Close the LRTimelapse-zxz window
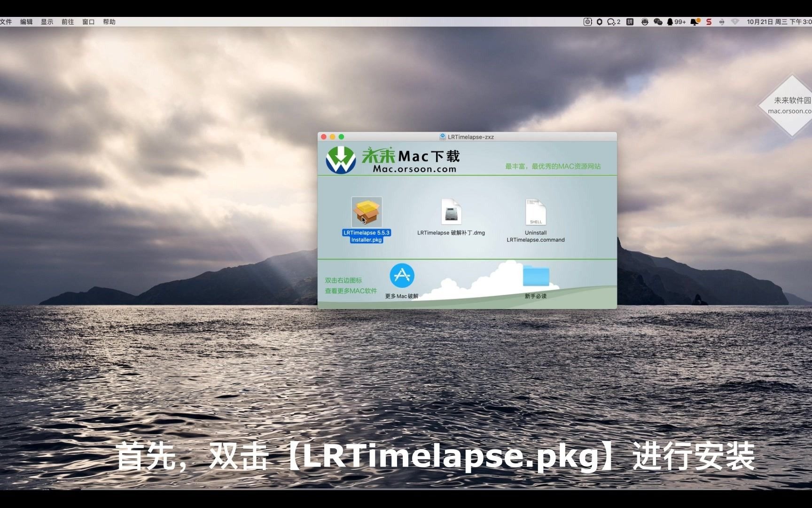Screen dimensions: 812x508 323,137
